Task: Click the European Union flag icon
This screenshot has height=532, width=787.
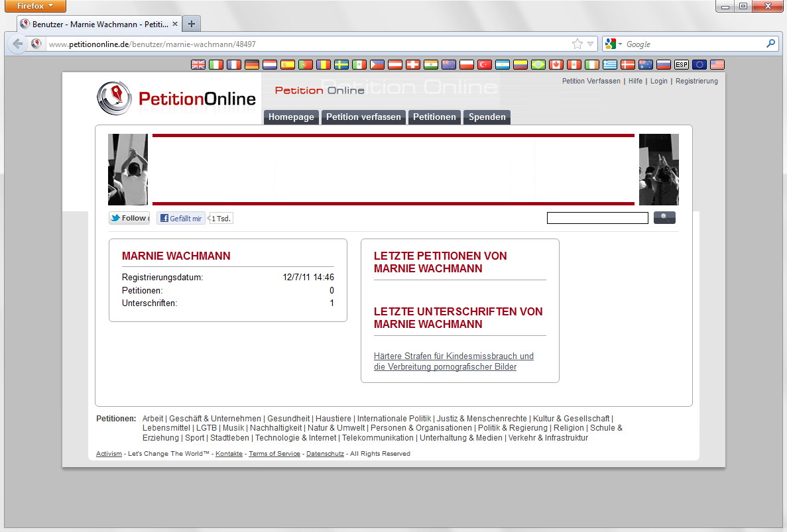Action: pyautogui.click(x=699, y=64)
